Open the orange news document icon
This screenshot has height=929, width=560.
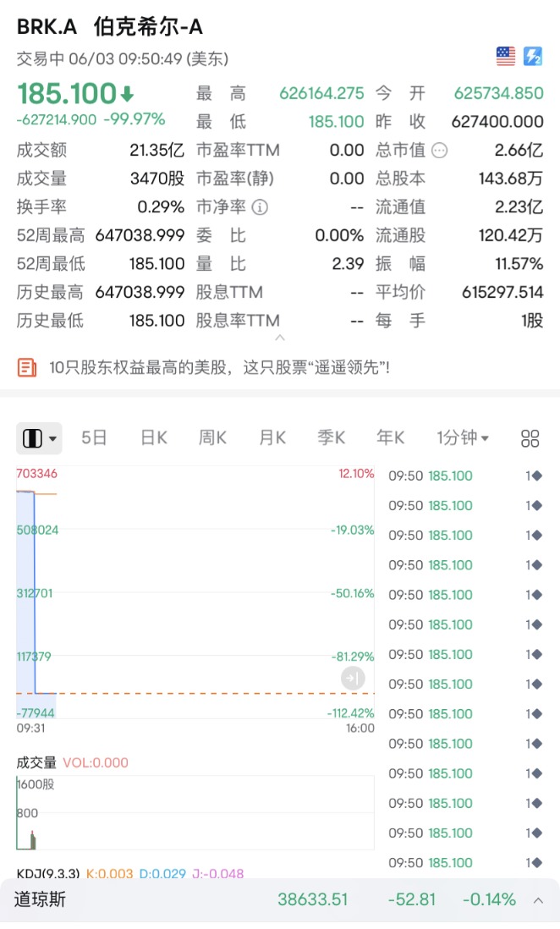click(x=27, y=368)
